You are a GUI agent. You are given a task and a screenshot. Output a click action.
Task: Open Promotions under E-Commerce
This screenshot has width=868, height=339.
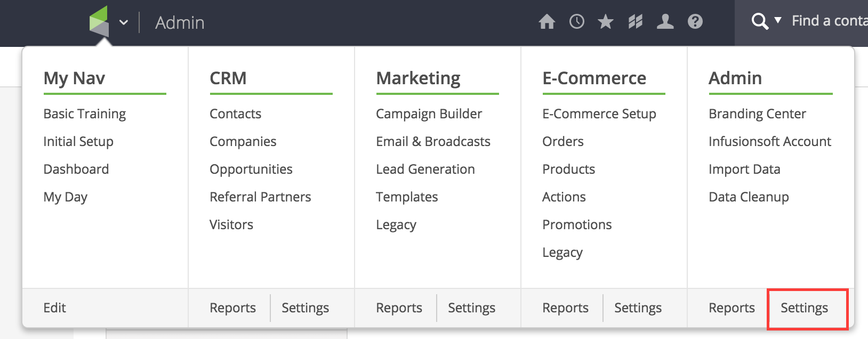tap(577, 225)
